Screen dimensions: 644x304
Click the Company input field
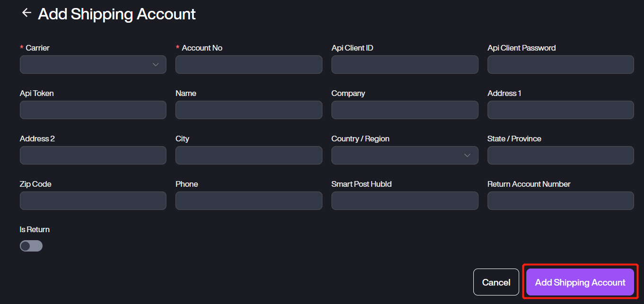tap(405, 110)
